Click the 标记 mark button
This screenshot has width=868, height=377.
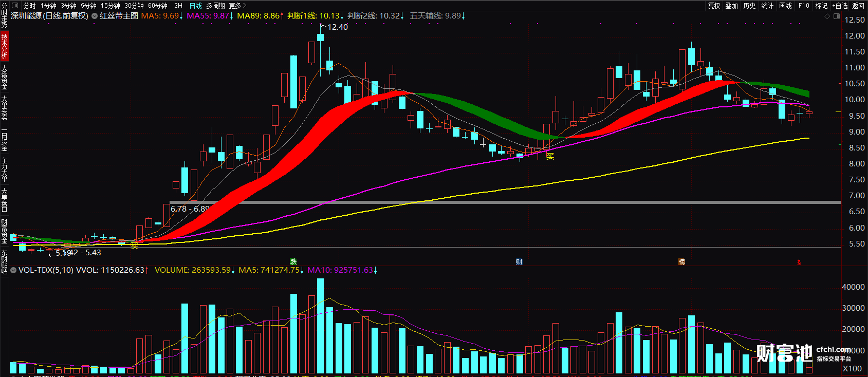tap(821, 6)
